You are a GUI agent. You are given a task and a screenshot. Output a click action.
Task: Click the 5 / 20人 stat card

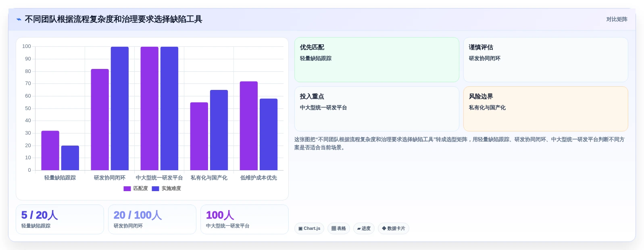click(60, 219)
